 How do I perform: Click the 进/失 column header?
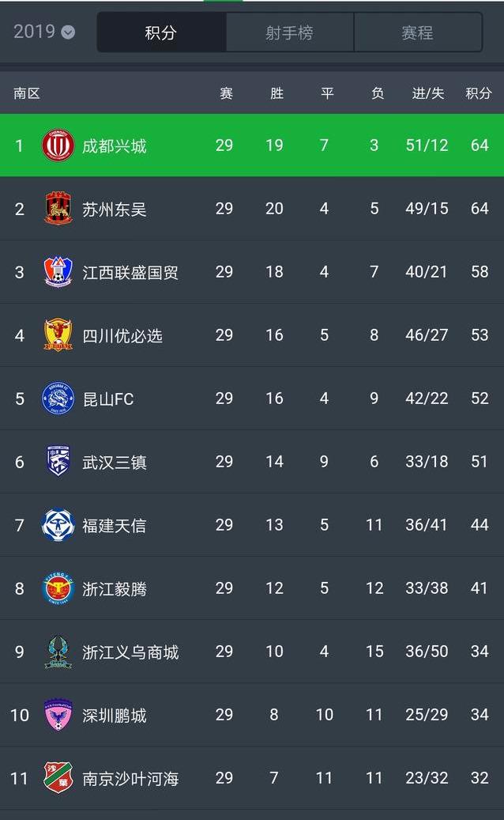pyautogui.click(x=427, y=93)
